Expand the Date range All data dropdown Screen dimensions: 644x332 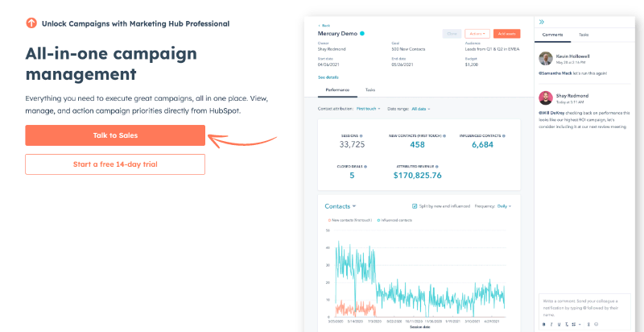420,108
